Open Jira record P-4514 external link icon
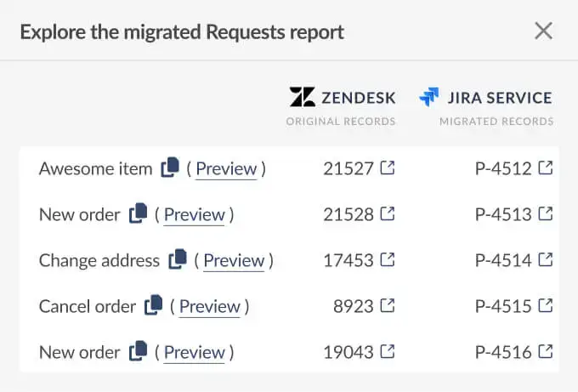Viewport: 578px width, 392px height. (546, 259)
